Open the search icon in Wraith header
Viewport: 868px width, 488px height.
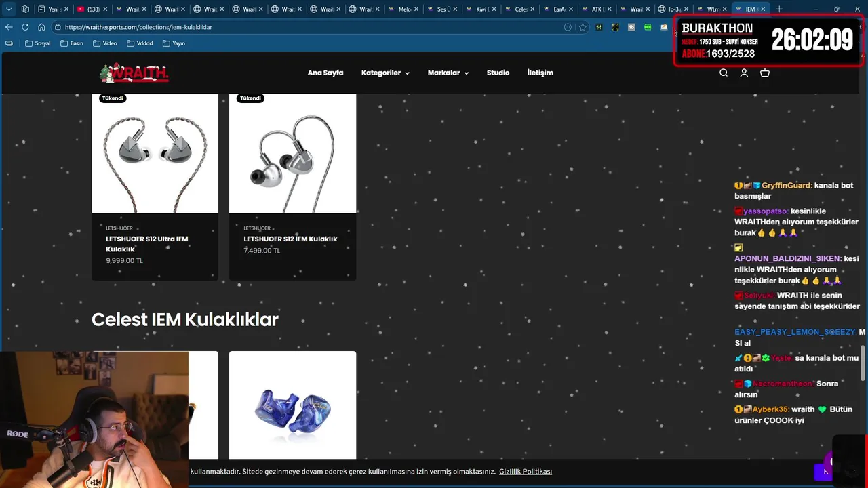point(724,73)
